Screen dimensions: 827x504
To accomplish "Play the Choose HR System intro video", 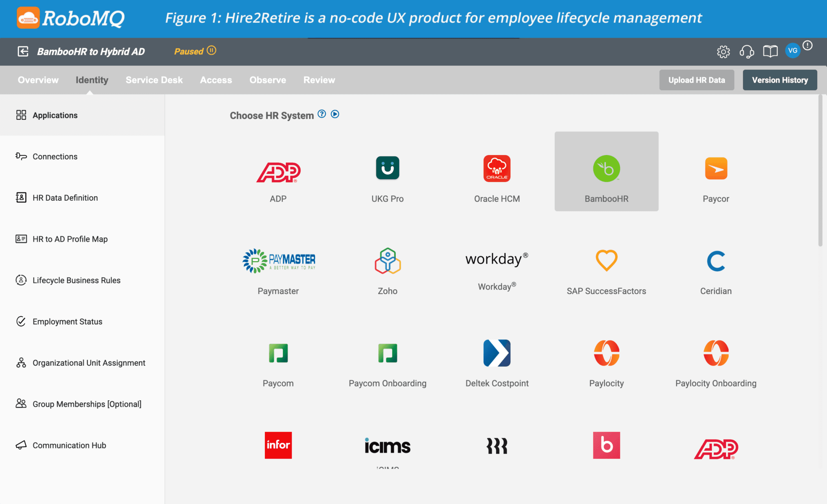I will (x=335, y=114).
